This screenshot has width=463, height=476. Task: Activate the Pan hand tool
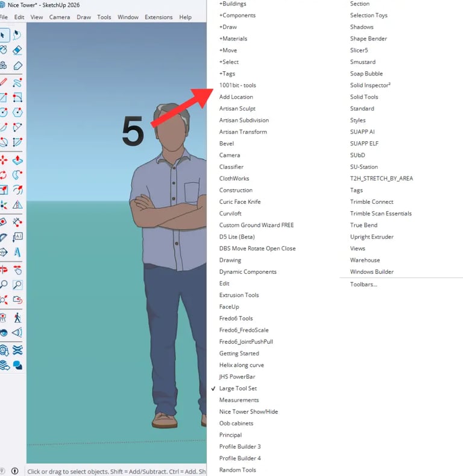coord(17,270)
